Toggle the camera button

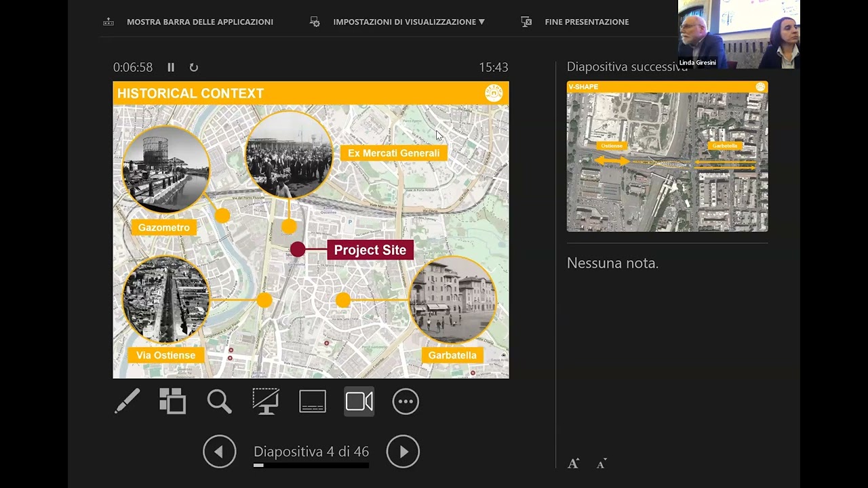point(359,401)
